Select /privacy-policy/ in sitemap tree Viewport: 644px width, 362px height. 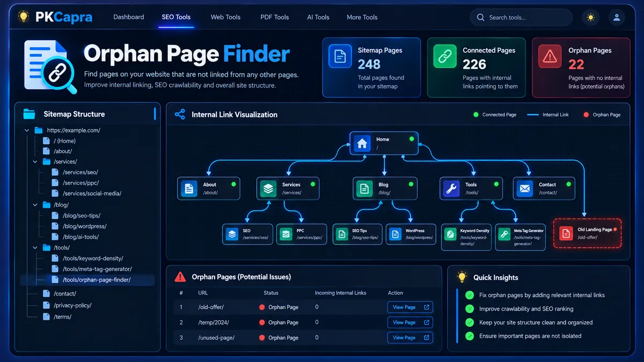(72, 306)
